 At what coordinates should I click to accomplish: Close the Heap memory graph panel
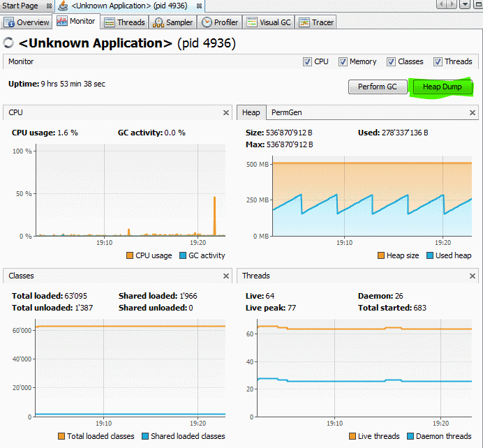pos(473,112)
